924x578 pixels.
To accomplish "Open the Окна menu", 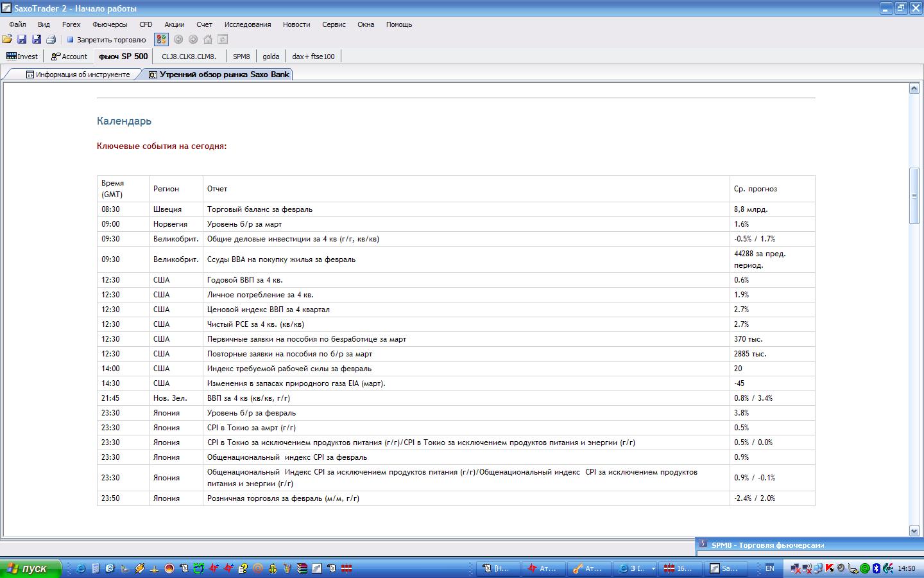I will (366, 24).
